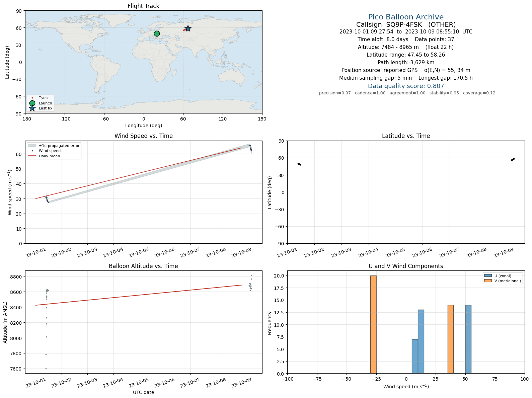Click the Pico Balloon Archive heading

point(406,17)
